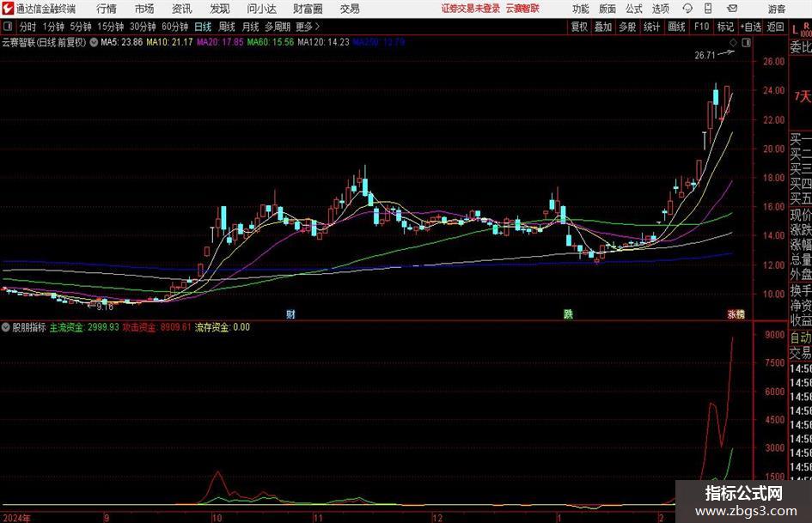The image size is (812, 523).
Task: Select the 周线 weekly period tab
Action: point(227,27)
